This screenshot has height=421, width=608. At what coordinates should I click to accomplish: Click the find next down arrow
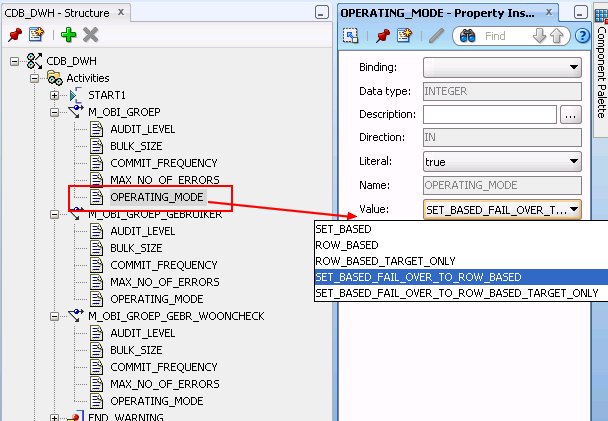pyautogui.click(x=541, y=36)
